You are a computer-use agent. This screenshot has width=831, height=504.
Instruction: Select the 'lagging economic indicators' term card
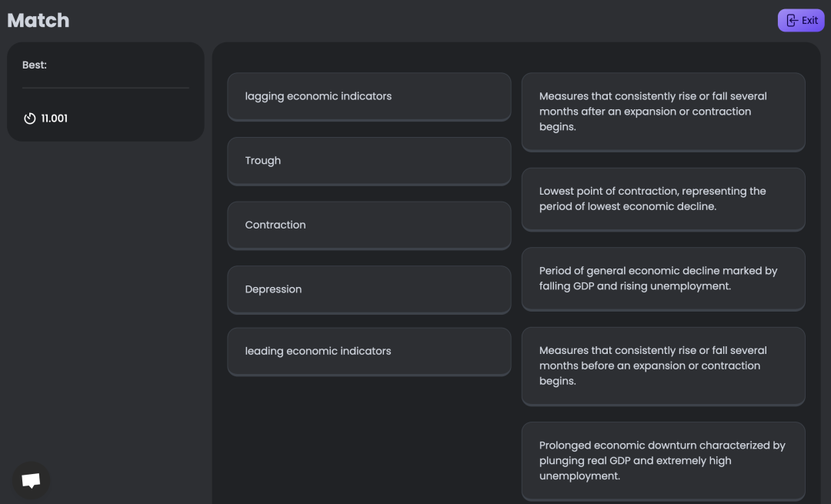369,96
